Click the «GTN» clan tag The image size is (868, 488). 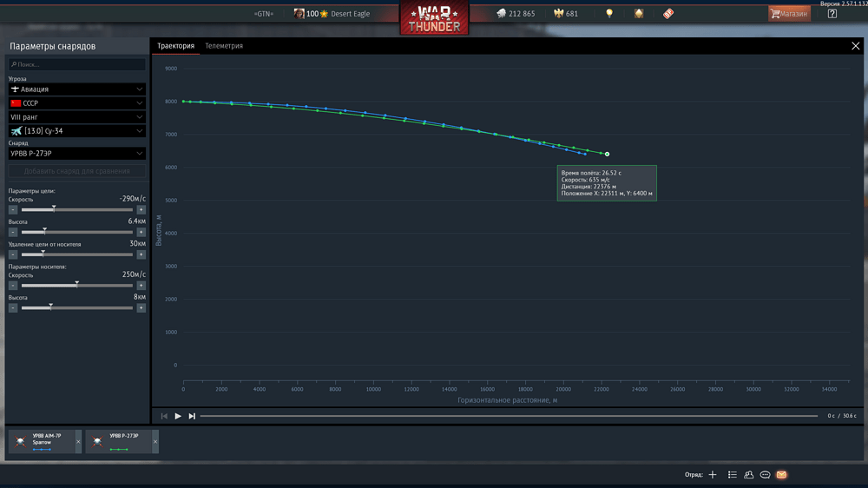click(264, 13)
